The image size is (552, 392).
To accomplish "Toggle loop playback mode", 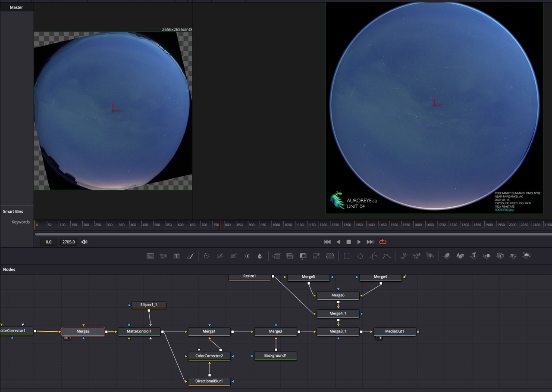I will coord(383,242).
